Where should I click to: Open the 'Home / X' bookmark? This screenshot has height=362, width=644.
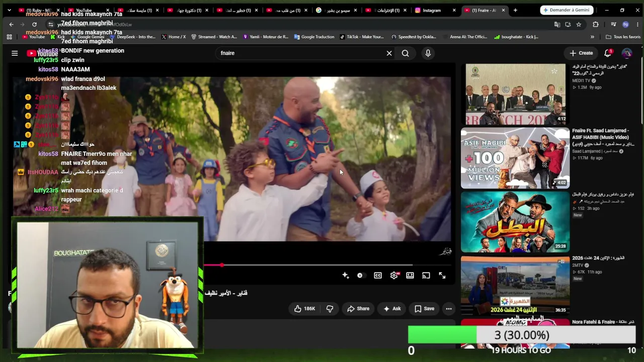(x=174, y=37)
